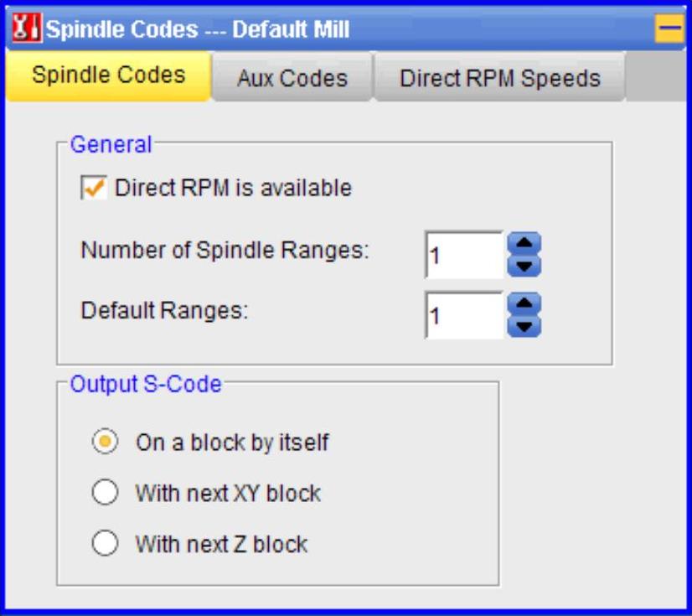Viewport: 692px width, 616px height.
Task: Click the Number of Spindle Ranges label
Action: pyautogui.click(x=225, y=251)
